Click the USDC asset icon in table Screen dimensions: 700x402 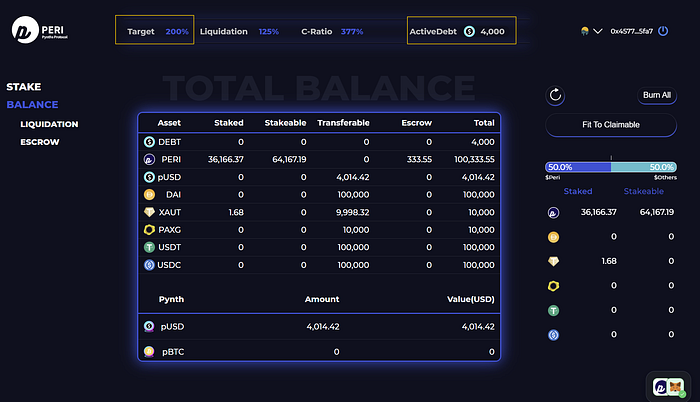[x=149, y=265]
